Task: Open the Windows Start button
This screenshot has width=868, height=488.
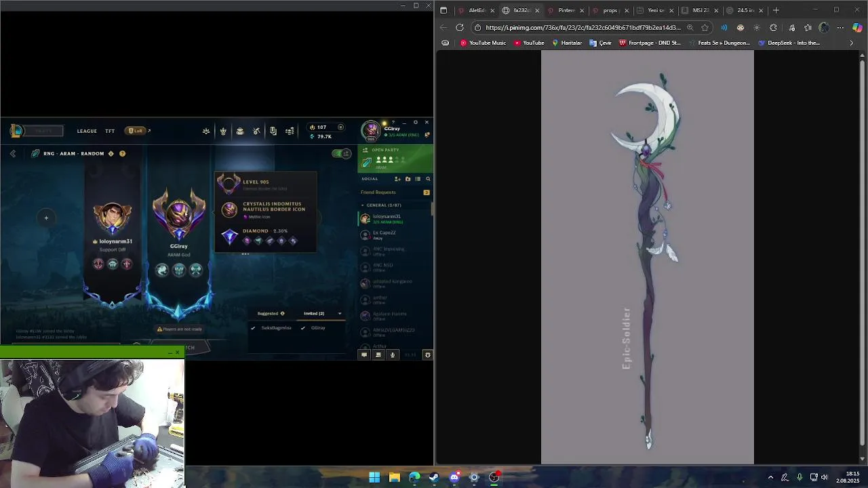Action: (374, 477)
